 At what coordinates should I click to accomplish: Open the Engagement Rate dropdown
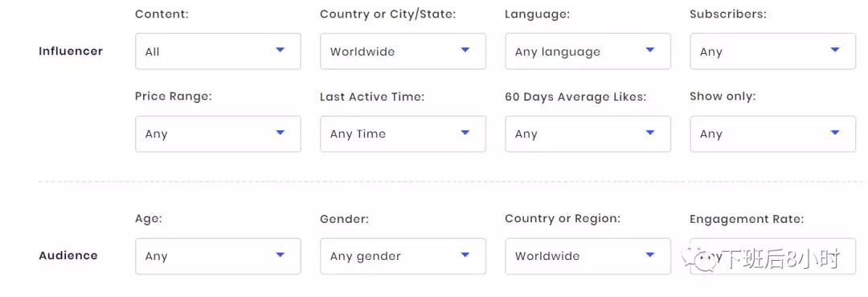(x=773, y=256)
